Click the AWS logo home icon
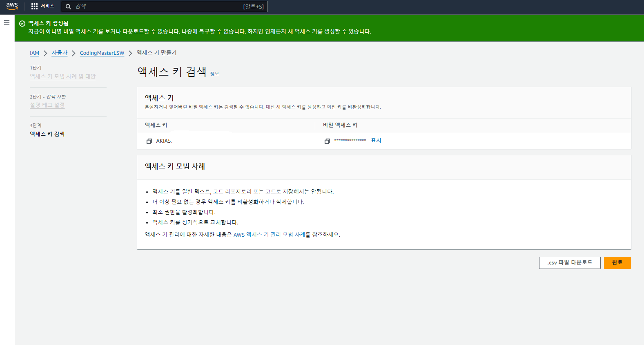Screen dimensions: 644x345 pyautogui.click(x=12, y=6)
